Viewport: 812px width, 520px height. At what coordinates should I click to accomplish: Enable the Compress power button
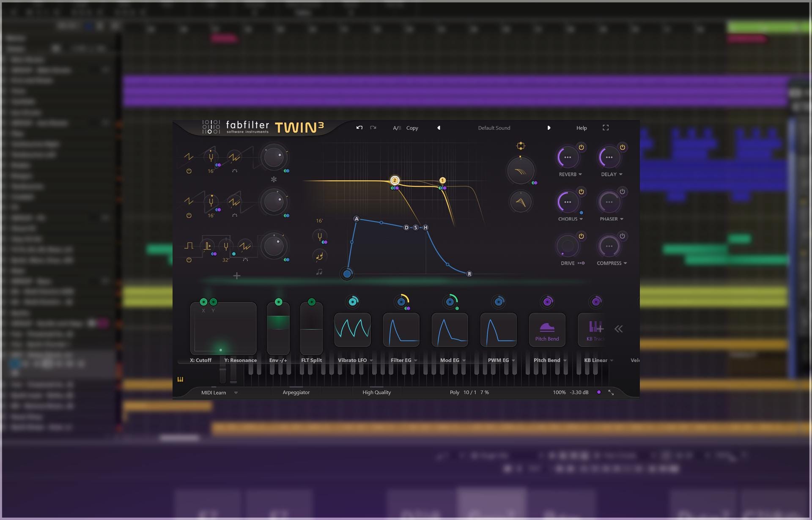click(622, 236)
